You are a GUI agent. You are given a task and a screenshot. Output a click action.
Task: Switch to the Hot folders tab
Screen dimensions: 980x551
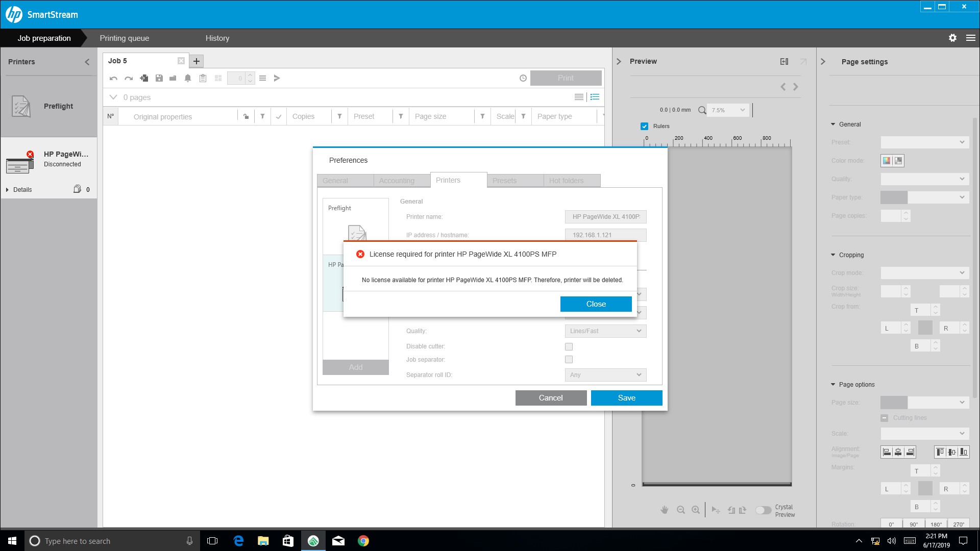(x=567, y=180)
